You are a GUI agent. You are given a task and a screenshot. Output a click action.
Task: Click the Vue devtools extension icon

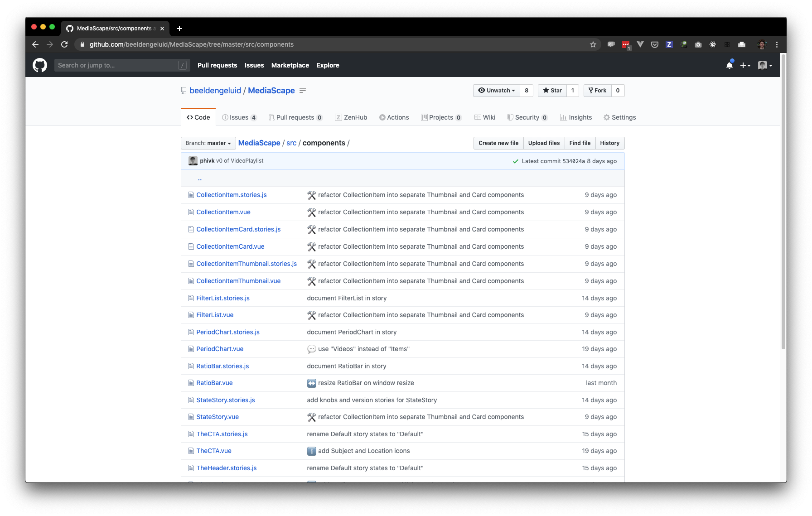click(x=640, y=44)
